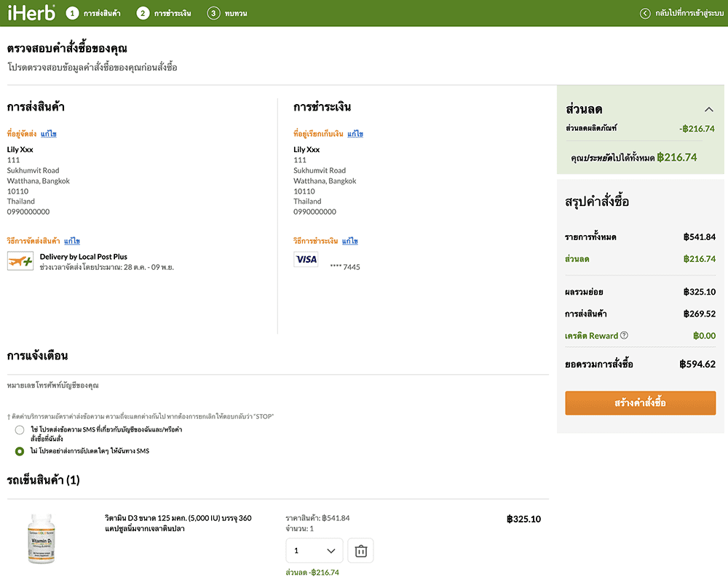Select the 'No SMS updates' radio option
Image resolution: width=728 pixels, height=585 pixels.
point(20,451)
